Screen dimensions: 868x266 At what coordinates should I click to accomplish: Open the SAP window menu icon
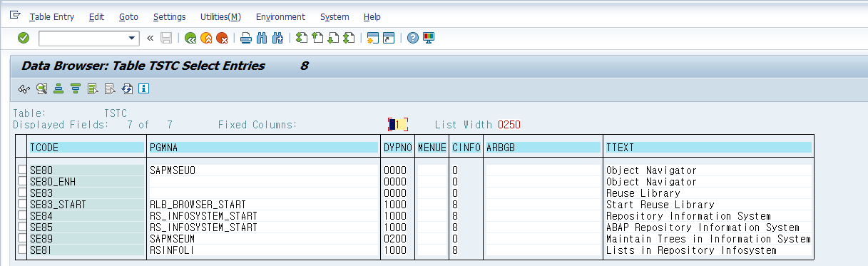point(16,16)
